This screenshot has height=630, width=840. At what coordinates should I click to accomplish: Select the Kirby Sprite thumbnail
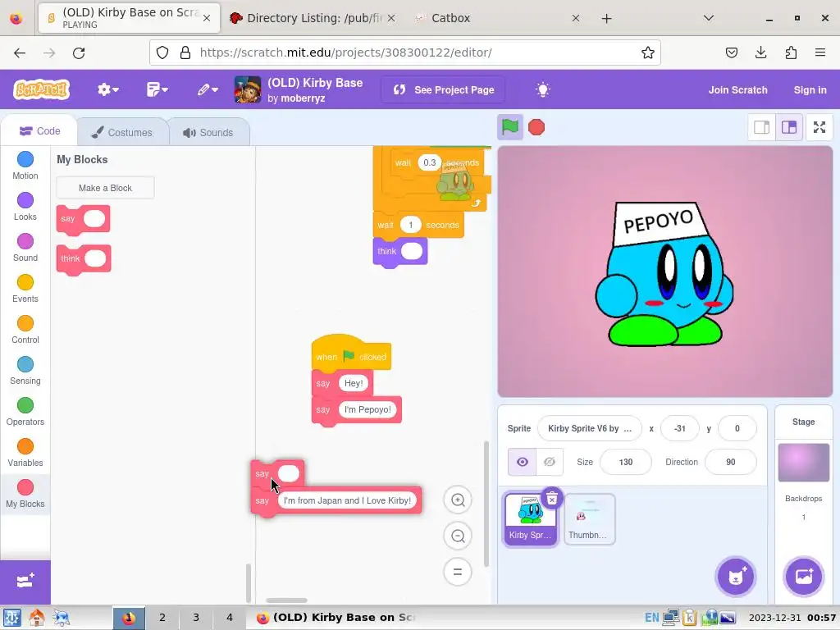pos(530,519)
